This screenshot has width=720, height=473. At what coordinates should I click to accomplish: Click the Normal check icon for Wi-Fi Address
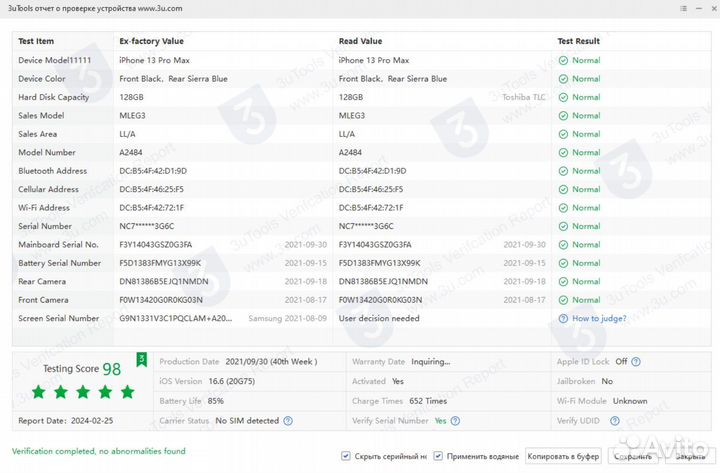coord(563,208)
